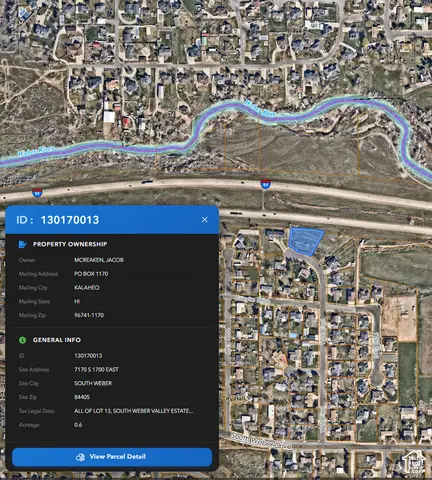
Task: Click the house logo watermark
Action: click(x=414, y=462)
